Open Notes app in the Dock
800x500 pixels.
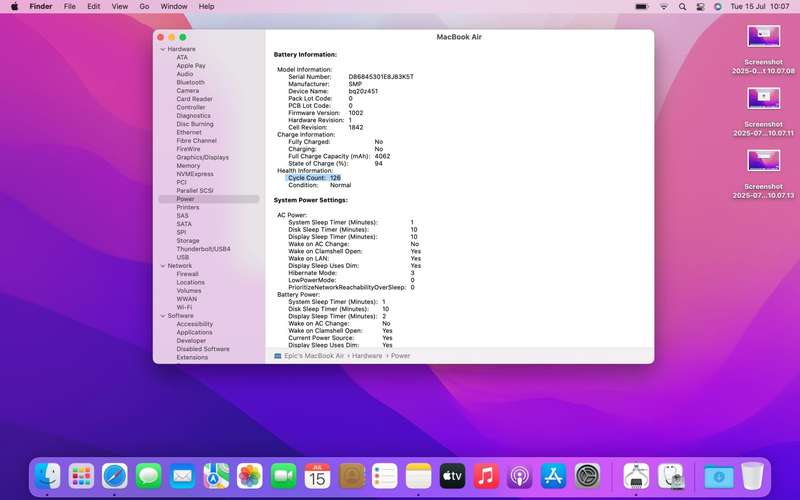418,477
